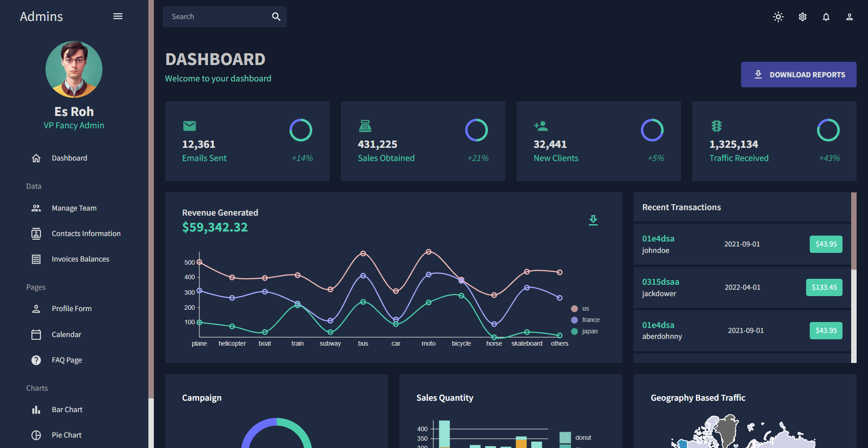Viewport: 868px width, 448px height.
Task: Click the FAQ Page question-mark icon
Action: point(36,360)
